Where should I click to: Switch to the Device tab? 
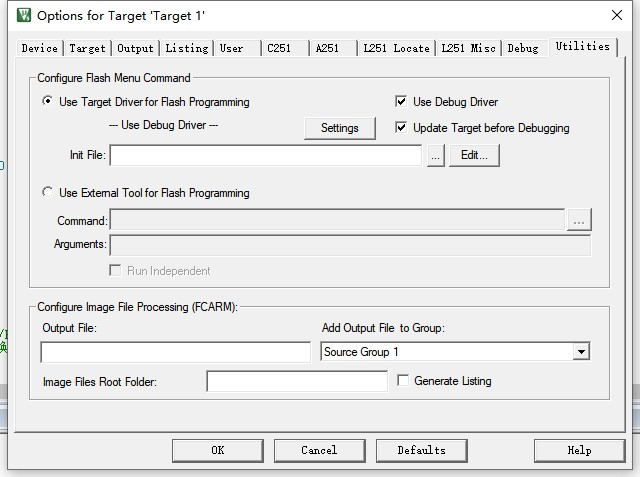point(40,48)
